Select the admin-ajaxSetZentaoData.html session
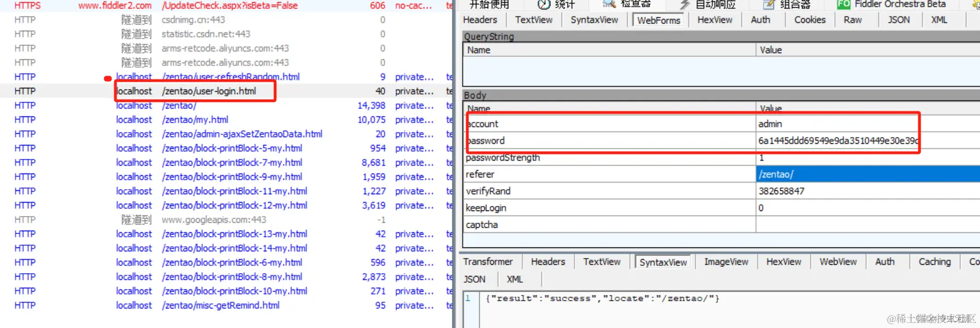980x328 pixels. (x=226, y=134)
